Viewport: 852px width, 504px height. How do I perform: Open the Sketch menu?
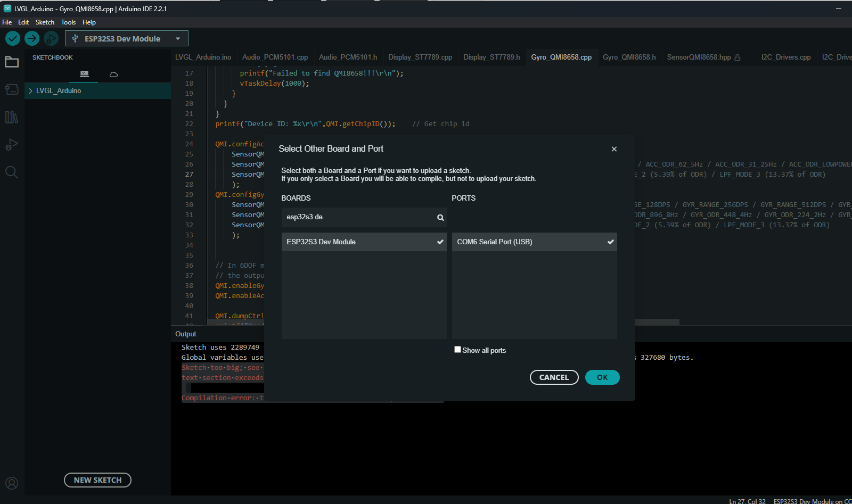point(45,22)
